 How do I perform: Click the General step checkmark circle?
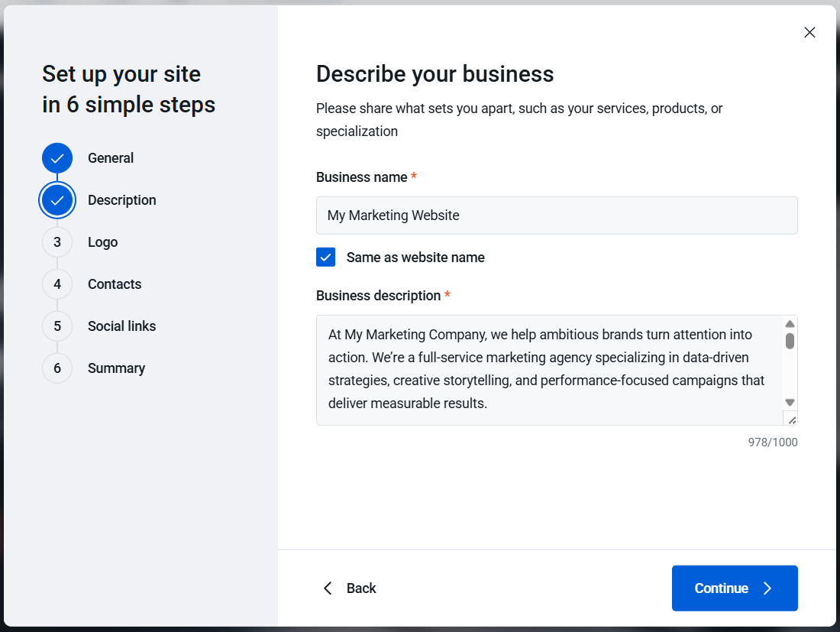[57, 158]
